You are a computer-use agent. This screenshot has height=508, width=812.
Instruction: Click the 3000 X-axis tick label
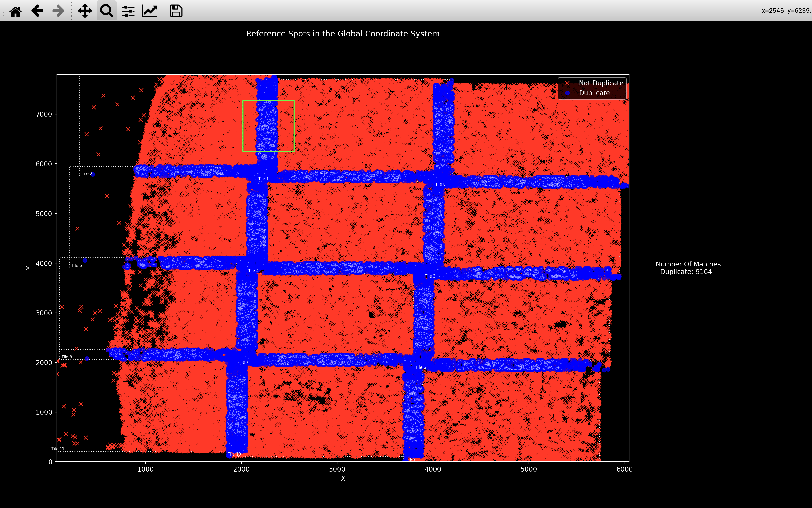coord(337,469)
